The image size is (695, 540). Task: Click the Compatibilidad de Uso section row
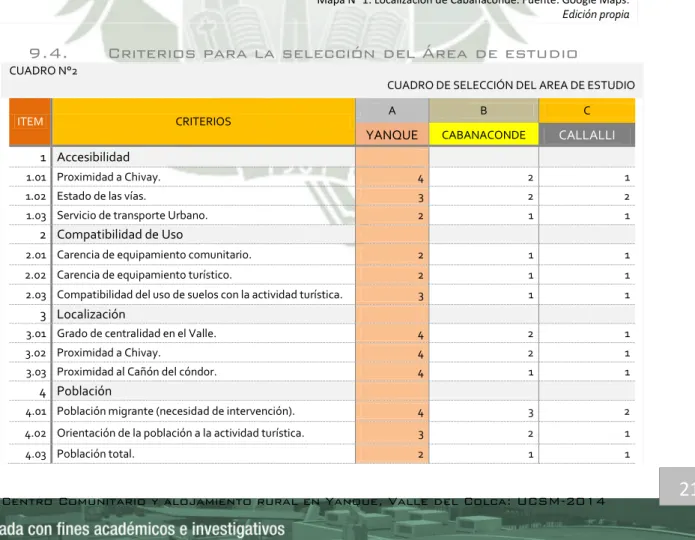(x=322, y=235)
